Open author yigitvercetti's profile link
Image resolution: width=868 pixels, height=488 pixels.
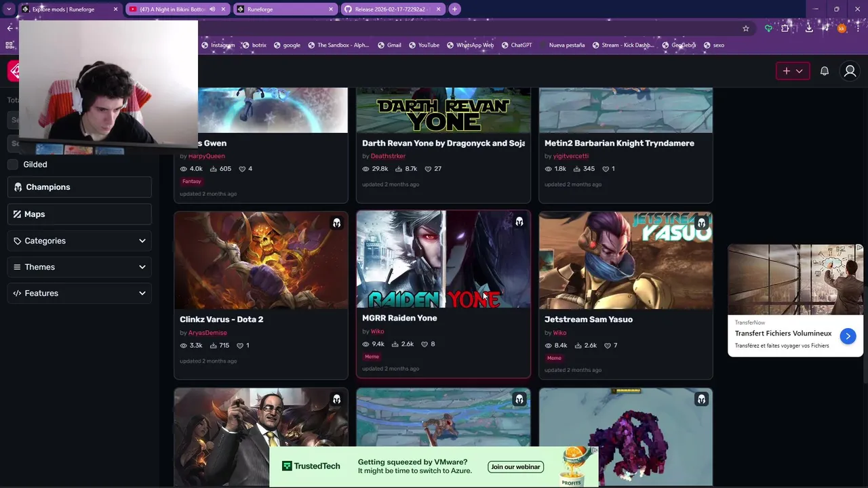click(571, 156)
